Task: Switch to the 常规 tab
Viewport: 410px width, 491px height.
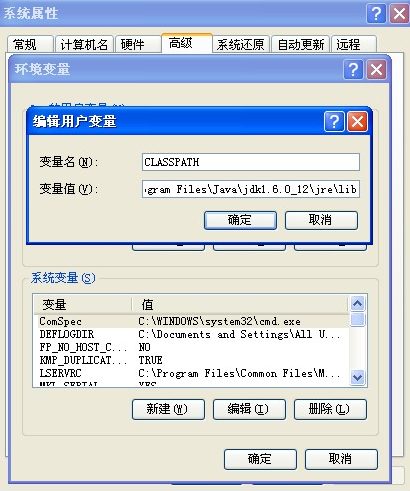Action: tap(30, 44)
